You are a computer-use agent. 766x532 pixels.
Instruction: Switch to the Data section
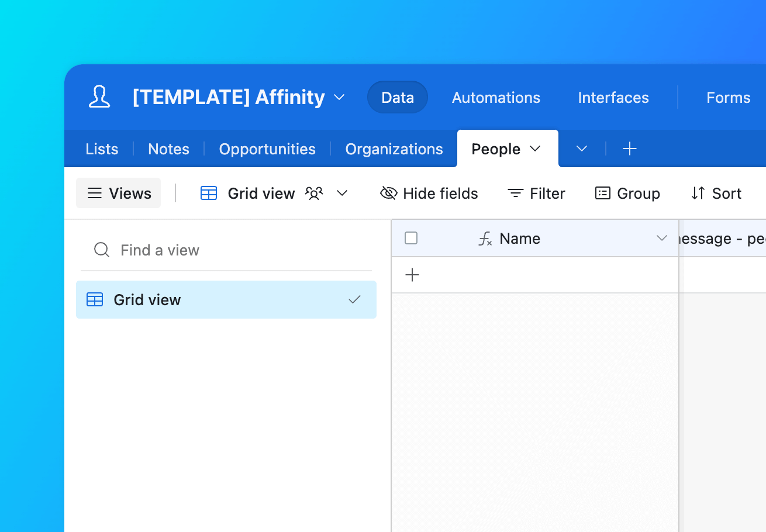(x=398, y=97)
